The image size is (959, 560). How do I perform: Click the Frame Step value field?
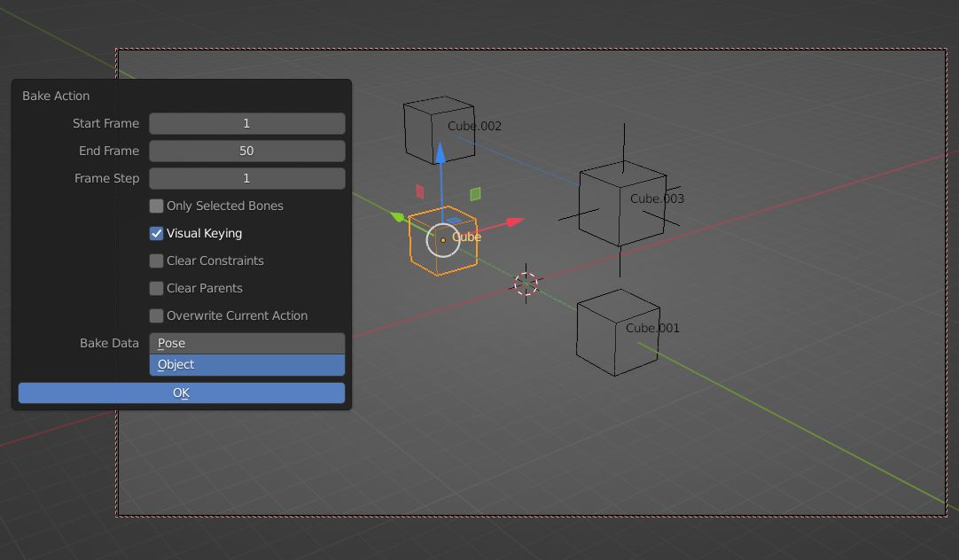coord(246,178)
